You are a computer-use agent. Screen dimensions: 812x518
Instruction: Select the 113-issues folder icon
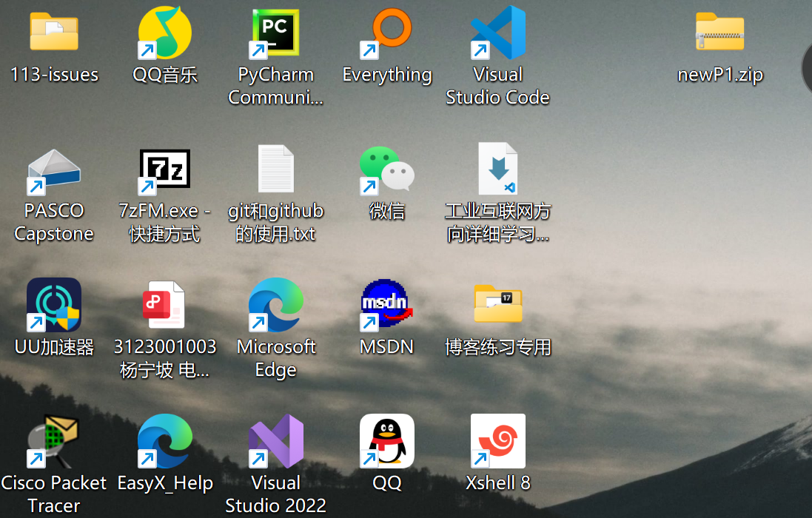[x=54, y=32]
